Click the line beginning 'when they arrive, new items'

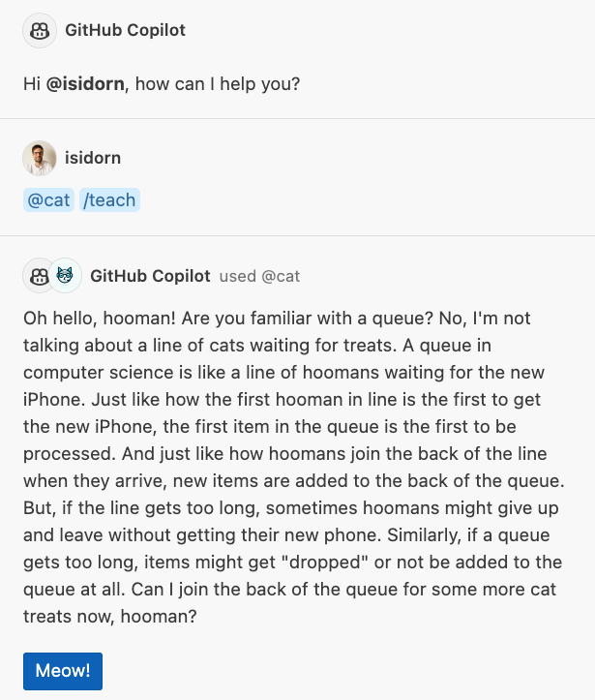click(294, 481)
